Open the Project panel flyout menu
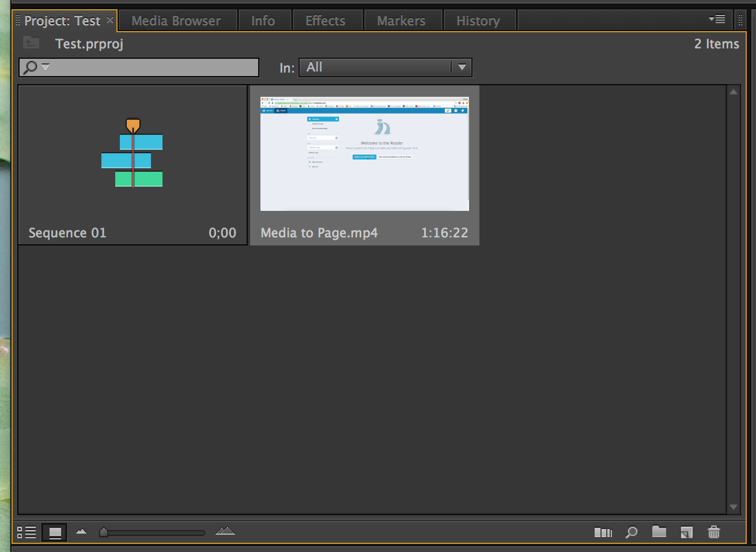This screenshot has width=756, height=552. [x=717, y=20]
